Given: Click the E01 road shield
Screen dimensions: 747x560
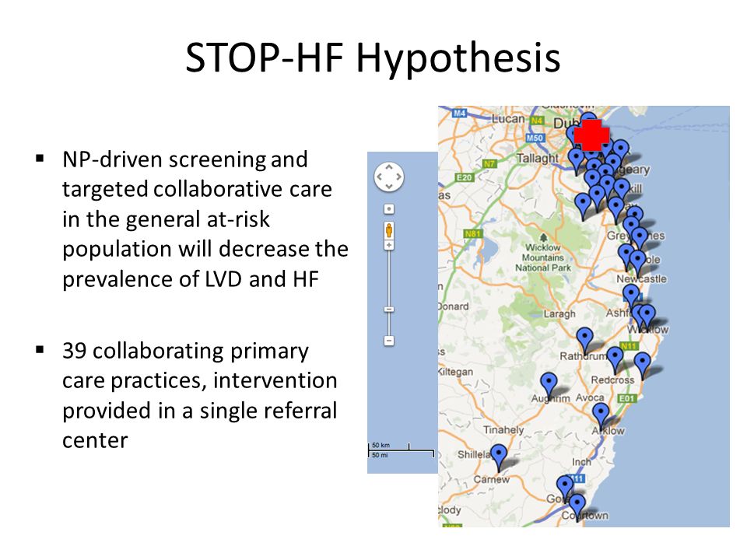Looking at the screenshot, I should pos(627,398).
